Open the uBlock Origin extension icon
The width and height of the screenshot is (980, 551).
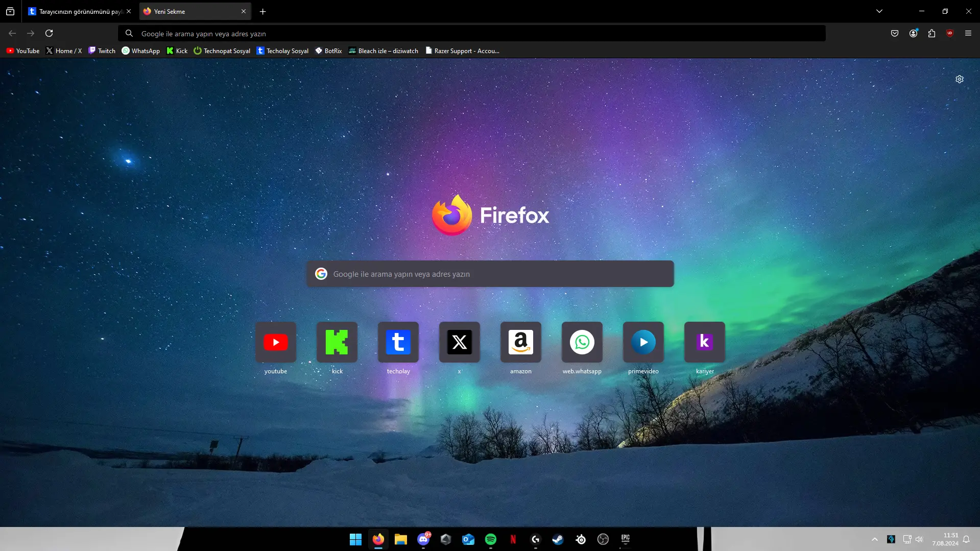coord(950,33)
